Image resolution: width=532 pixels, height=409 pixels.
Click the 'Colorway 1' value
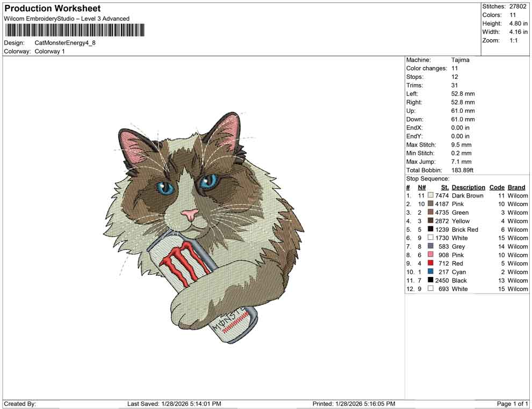[49, 52]
